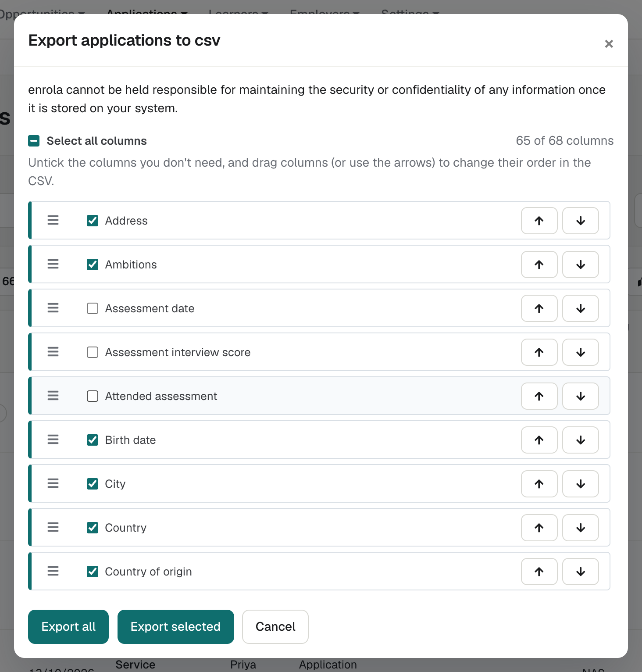Viewport: 642px width, 672px height.
Task: Untick the City checkbox
Action: (93, 484)
